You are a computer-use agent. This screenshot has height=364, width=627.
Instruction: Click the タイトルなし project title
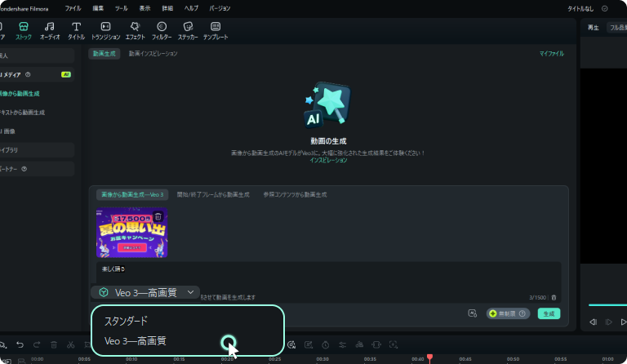click(x=580, y=8)
